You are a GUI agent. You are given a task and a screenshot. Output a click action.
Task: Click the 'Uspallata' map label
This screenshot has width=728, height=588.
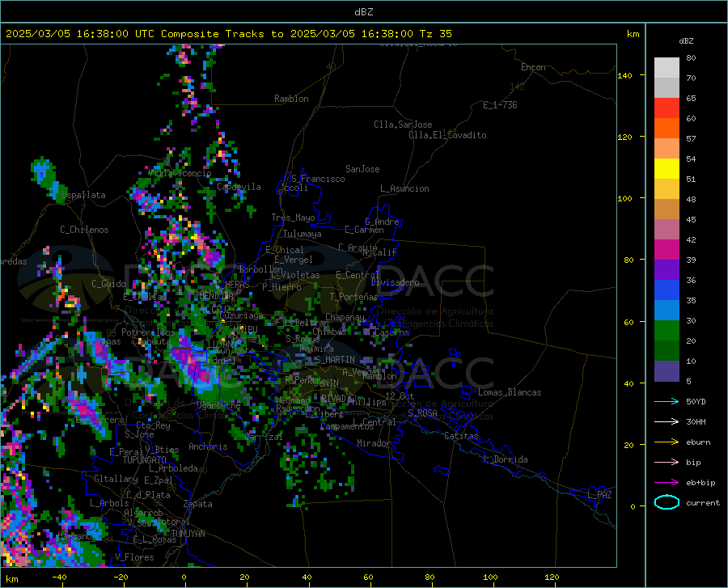click(83, 195)
